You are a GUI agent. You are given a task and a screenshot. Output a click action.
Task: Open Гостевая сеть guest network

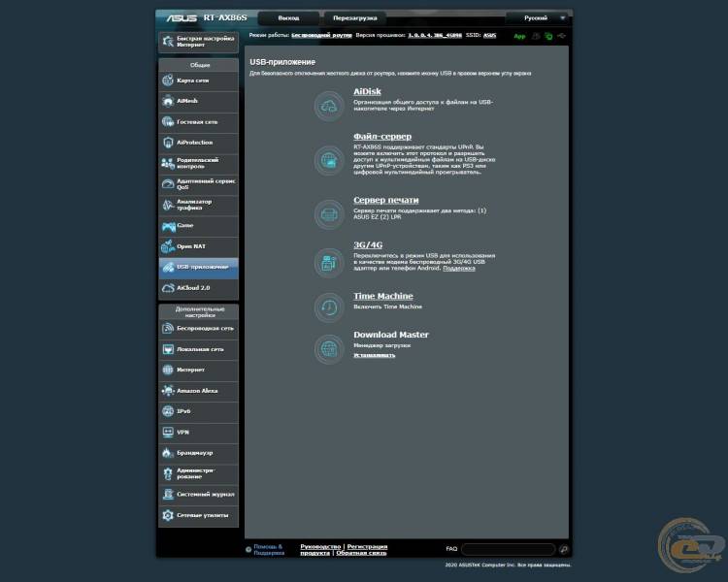point(199,122)
